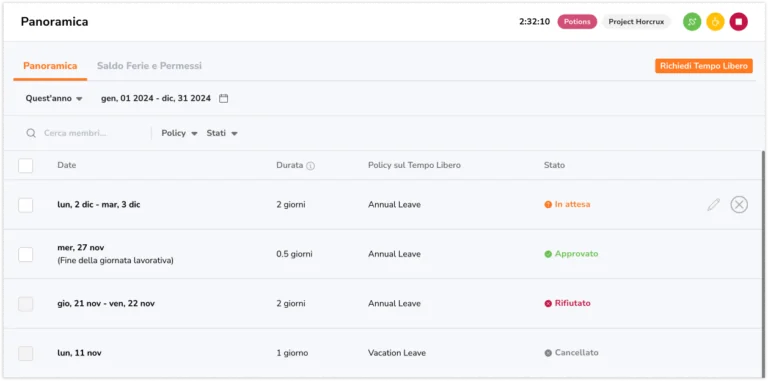This screenshot has width=768, height=381.
Task: Check the box for mer, 27 nov row
Action: point(25,255)
